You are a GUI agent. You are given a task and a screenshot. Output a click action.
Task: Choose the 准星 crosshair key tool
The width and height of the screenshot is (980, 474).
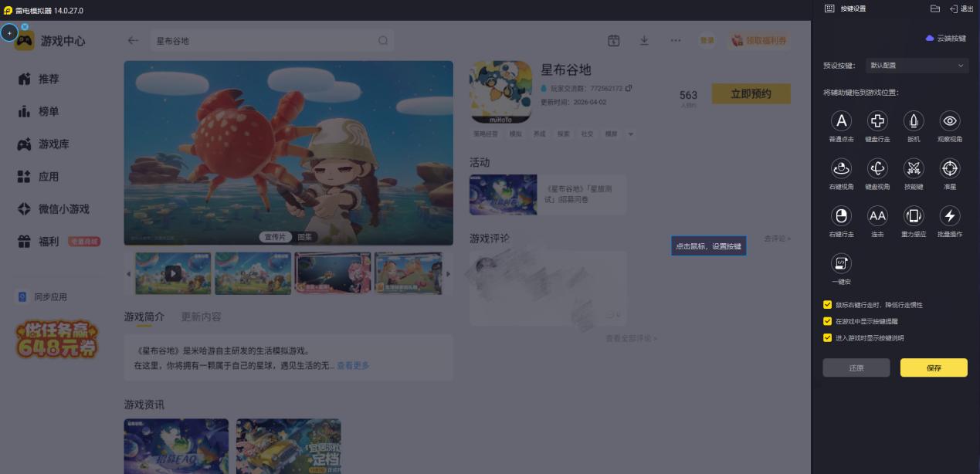tap(950, 168)
